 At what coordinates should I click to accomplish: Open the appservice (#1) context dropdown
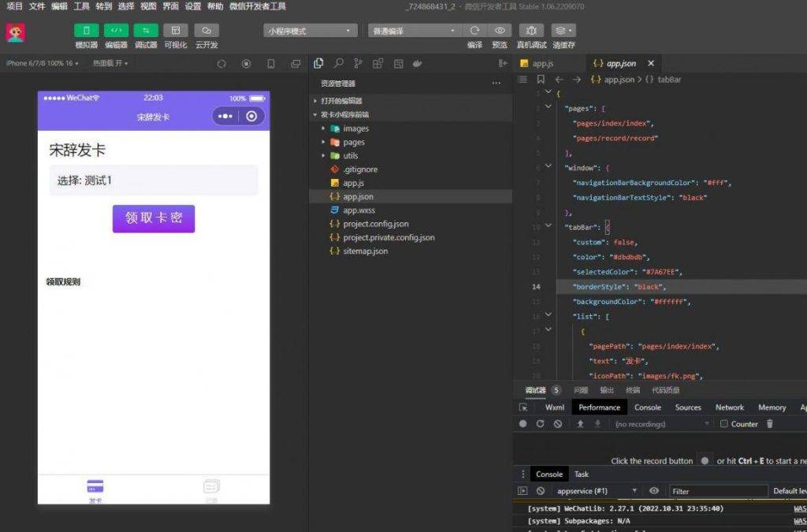pos(596,491)
